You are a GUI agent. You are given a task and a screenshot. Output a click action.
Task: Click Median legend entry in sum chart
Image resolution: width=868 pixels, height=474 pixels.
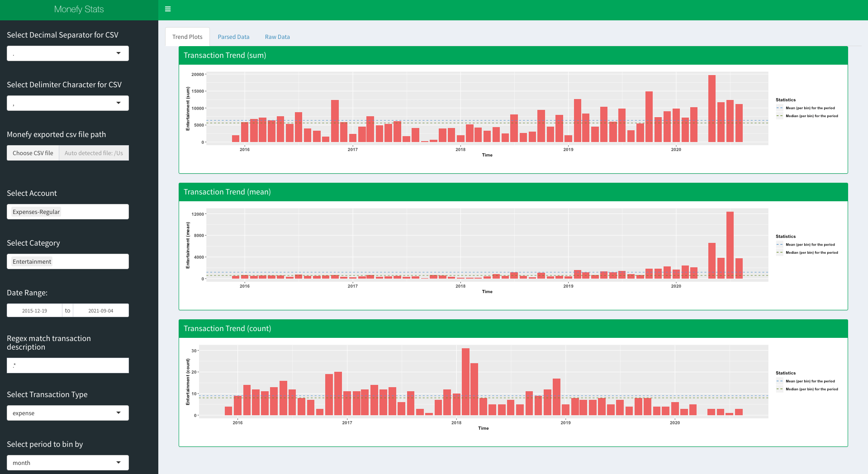(807, 116)
